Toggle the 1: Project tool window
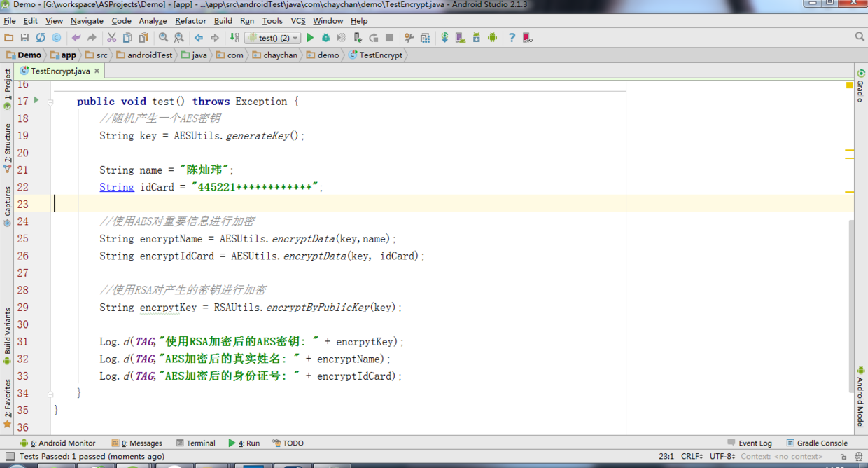The height and width of the screenshot is (468, 868). point(8,89)
